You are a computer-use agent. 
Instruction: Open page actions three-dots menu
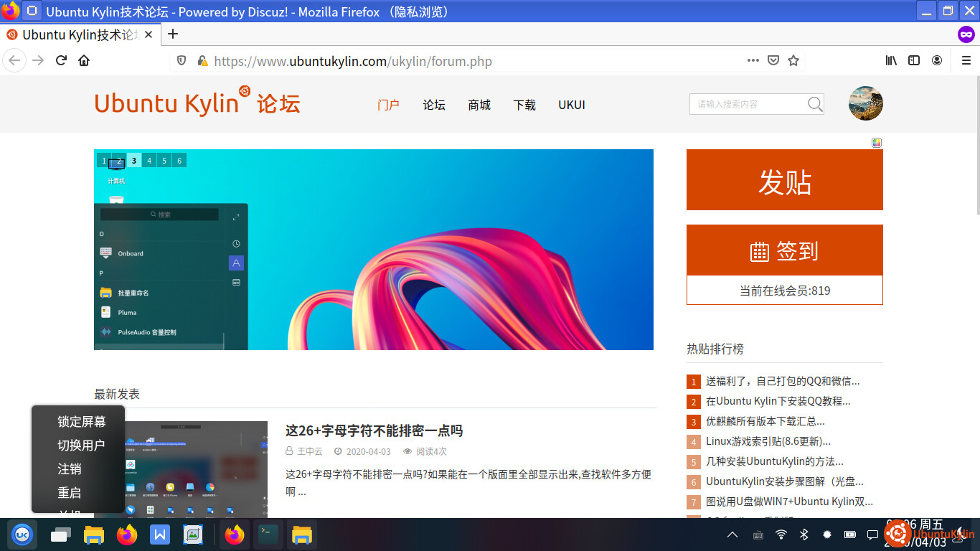click(753, 61)
